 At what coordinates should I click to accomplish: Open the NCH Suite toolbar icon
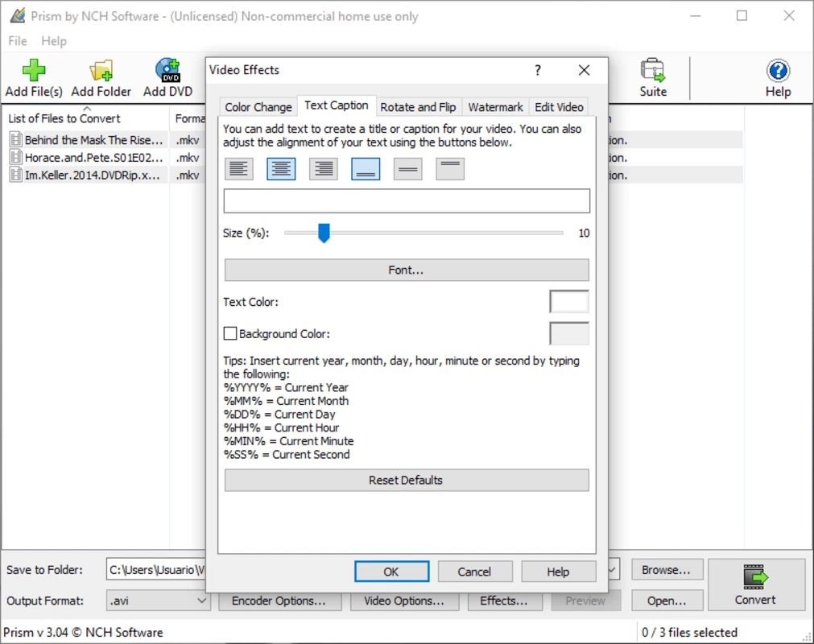(x=652, y=70)
